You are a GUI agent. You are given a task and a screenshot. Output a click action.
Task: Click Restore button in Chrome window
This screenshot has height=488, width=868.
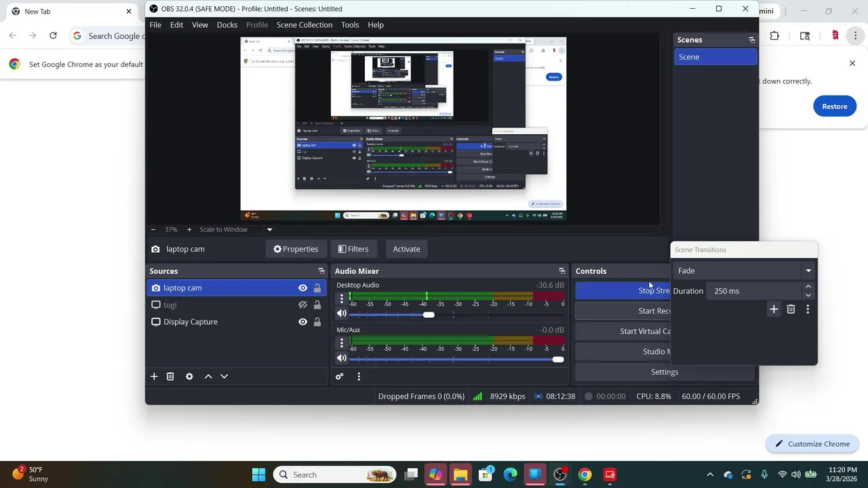pos(834,106)
